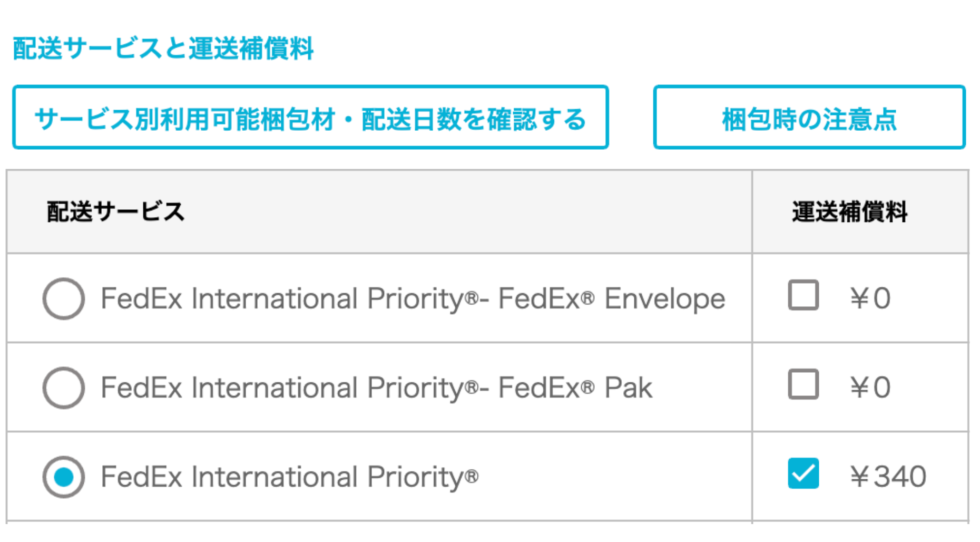Click 'FedEx International Priority' text in Pak row
Screen dimensions: 980x542
(x=285, y=388)
